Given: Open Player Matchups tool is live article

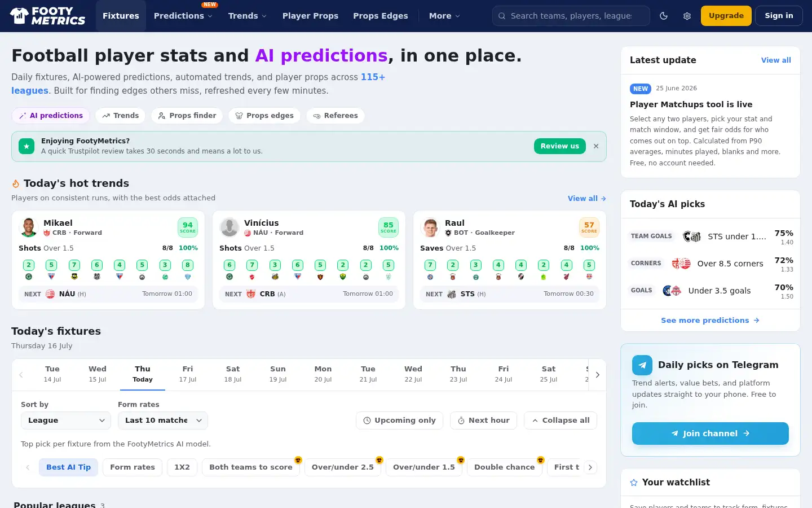Looking at the screenshot, I should point(691,104).
